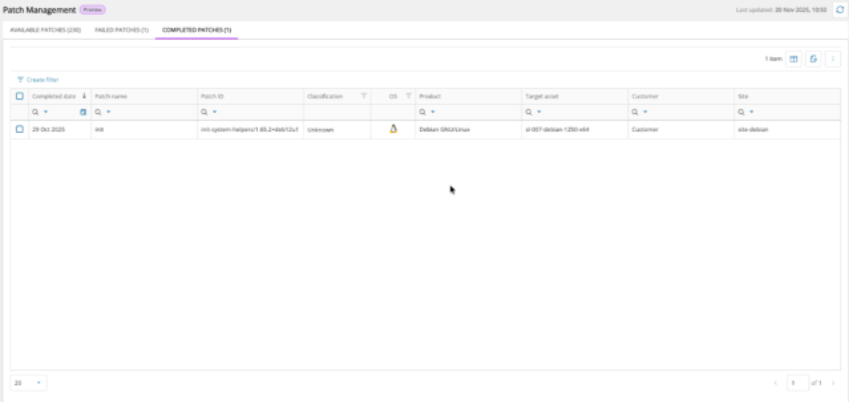Click the Create filter link
Screen dimensions: 849x402
click(38, 79)
